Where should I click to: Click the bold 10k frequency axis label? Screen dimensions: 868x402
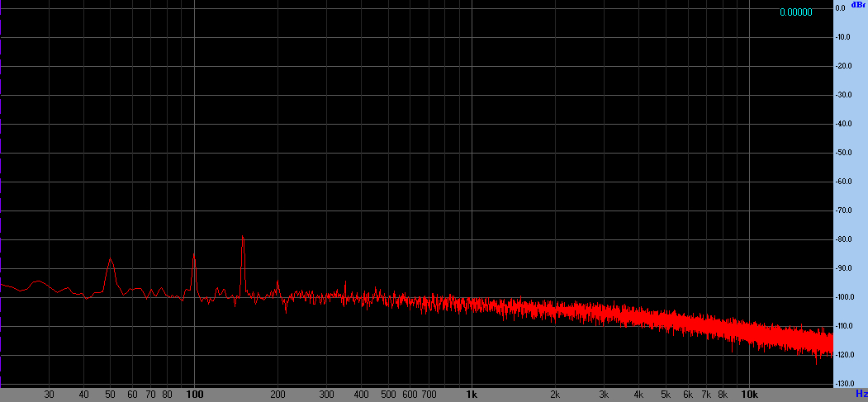click(x=749, y=395)
